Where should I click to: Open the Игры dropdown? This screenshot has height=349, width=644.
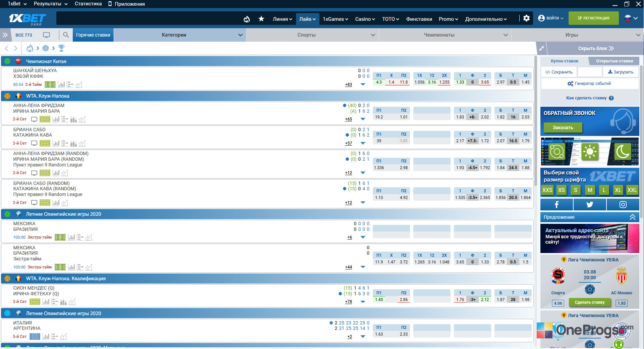click(x=578, y=35)
